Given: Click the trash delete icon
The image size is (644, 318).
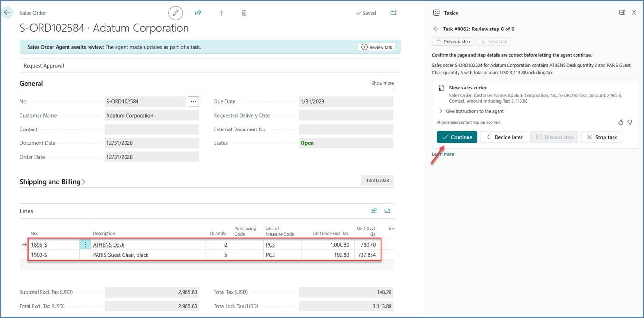Looking at the screenshot, I should coord(244,13).
